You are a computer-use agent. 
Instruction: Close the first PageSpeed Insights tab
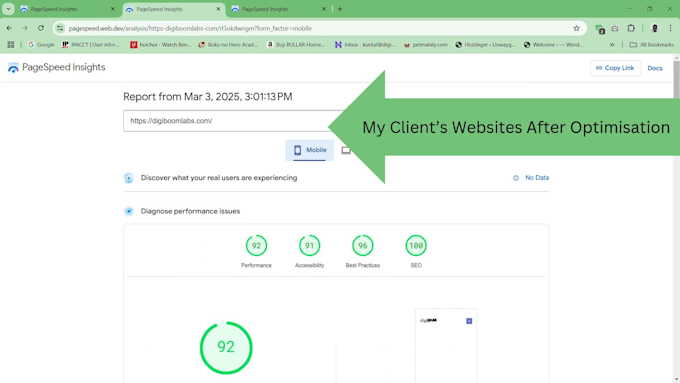(x=113, y=9)
